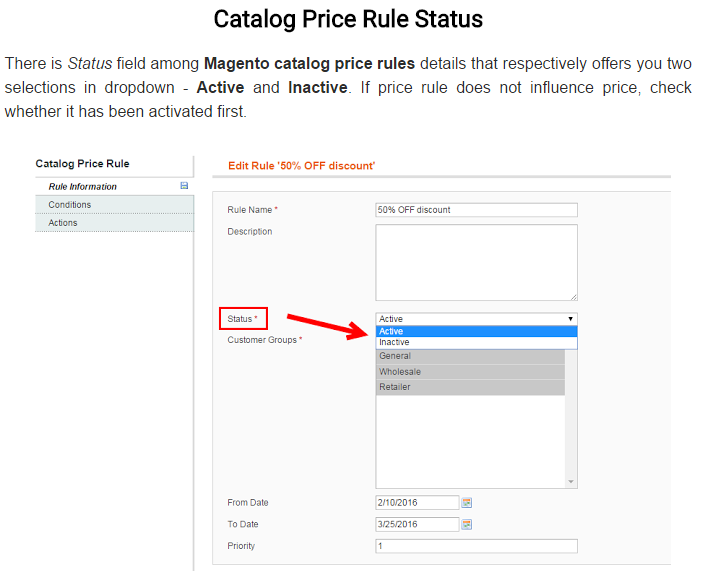Click into the Rule Name field
The width and height of the screenshot is (703, 577).
[476, 210]
